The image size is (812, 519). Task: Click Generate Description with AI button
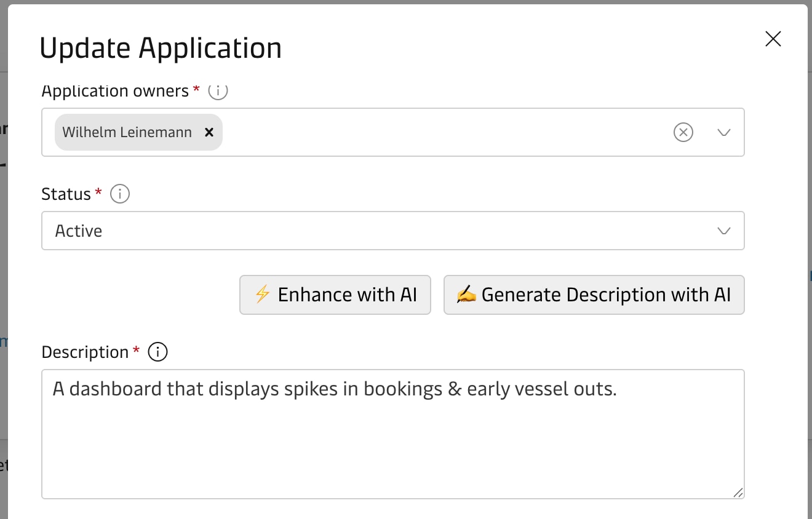click(x=594, y=295)
